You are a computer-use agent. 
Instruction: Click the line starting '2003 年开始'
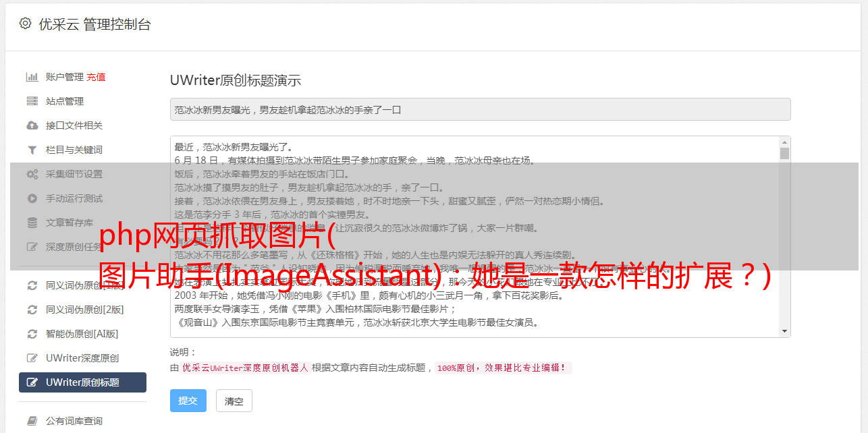(369, 295)
